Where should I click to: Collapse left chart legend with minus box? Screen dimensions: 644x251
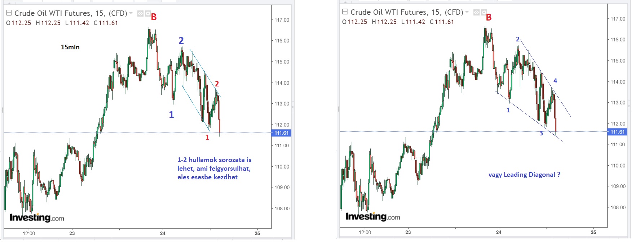coord(9,13)
